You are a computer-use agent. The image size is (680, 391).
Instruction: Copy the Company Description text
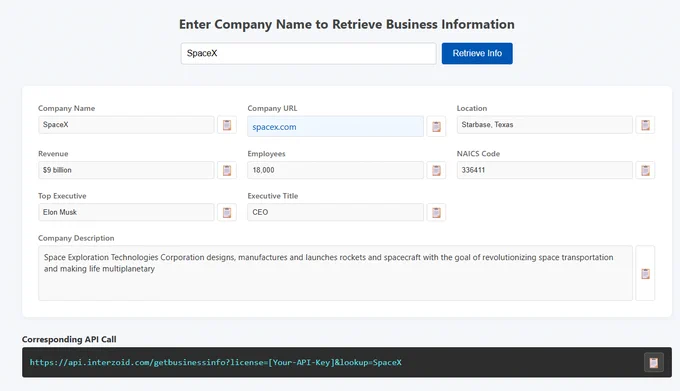[645, 274]
